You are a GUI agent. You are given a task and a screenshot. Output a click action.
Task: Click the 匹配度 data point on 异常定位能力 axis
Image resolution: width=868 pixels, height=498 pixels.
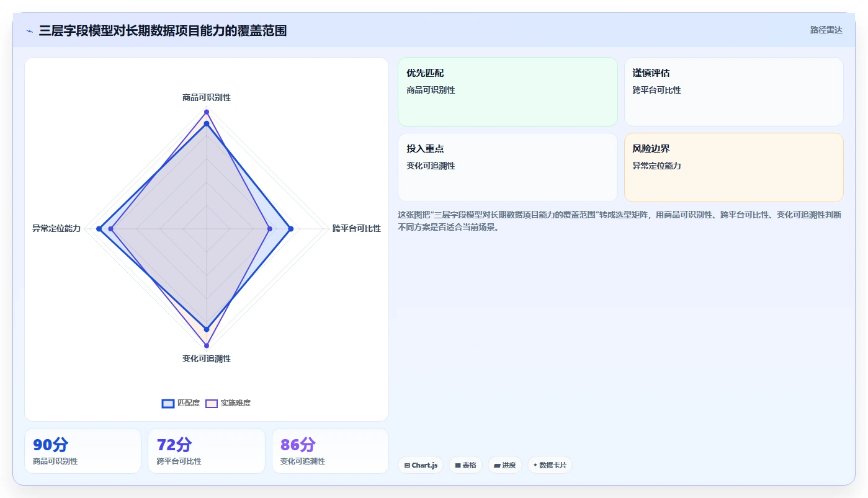[x=99, y=229]
